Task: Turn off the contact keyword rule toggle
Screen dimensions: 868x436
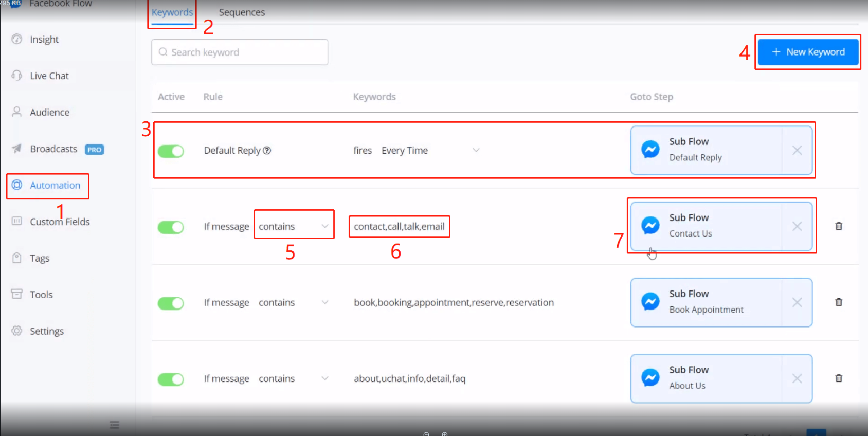Action: tap(171, 227)
